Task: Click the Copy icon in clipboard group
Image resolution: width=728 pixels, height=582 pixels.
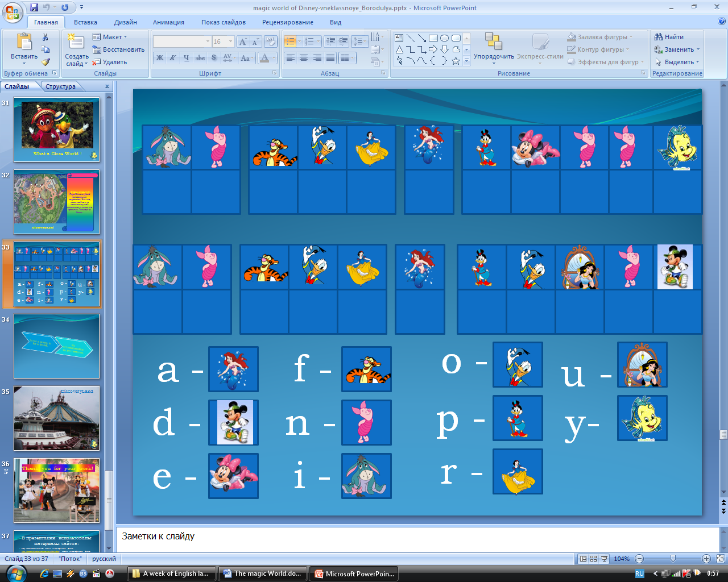Action: tap(45, 49)
